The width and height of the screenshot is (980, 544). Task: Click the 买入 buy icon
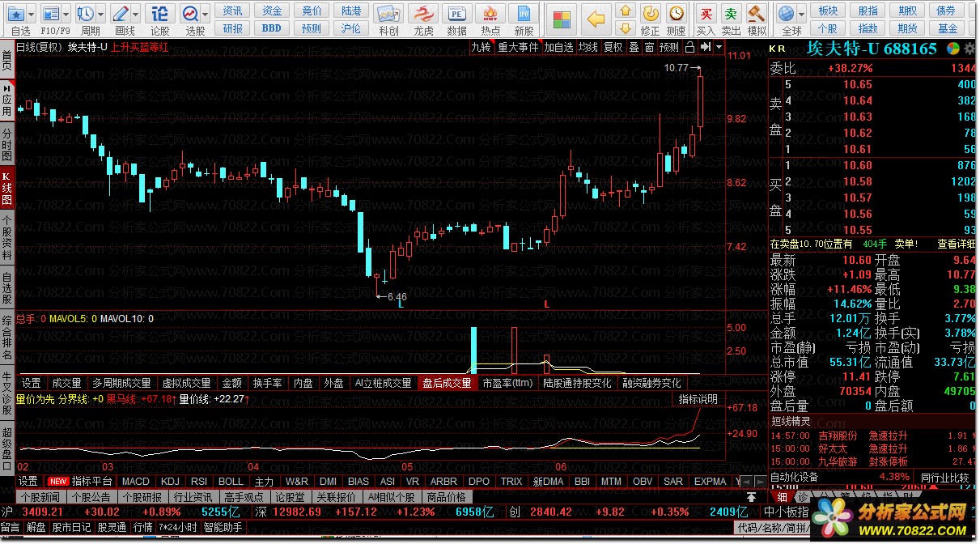pyautogui.click(x=706, y=14)
